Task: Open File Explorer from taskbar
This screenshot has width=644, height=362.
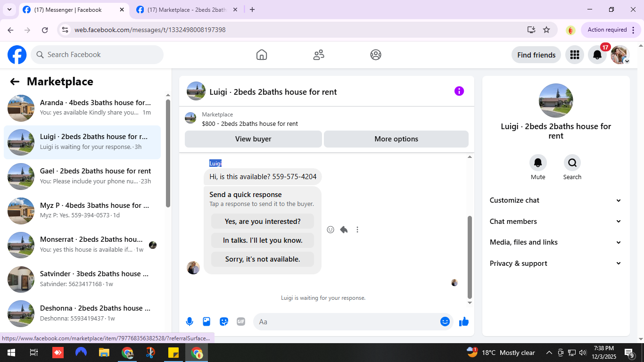Action: click(x=104, y=353)
